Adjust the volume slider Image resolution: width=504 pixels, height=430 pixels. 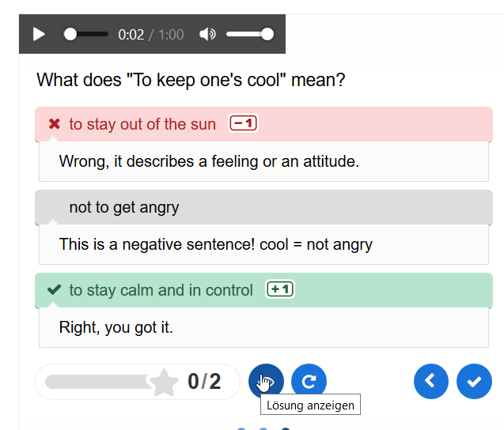pyautogui.click(x=249, y=34)
